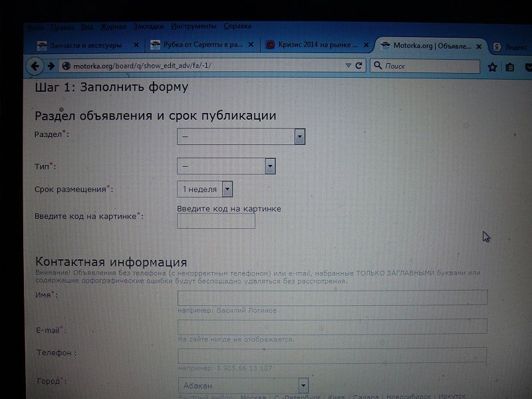Screen dimensions: 532x399
Task: Click the browser back arrow button
Action: 35,66
